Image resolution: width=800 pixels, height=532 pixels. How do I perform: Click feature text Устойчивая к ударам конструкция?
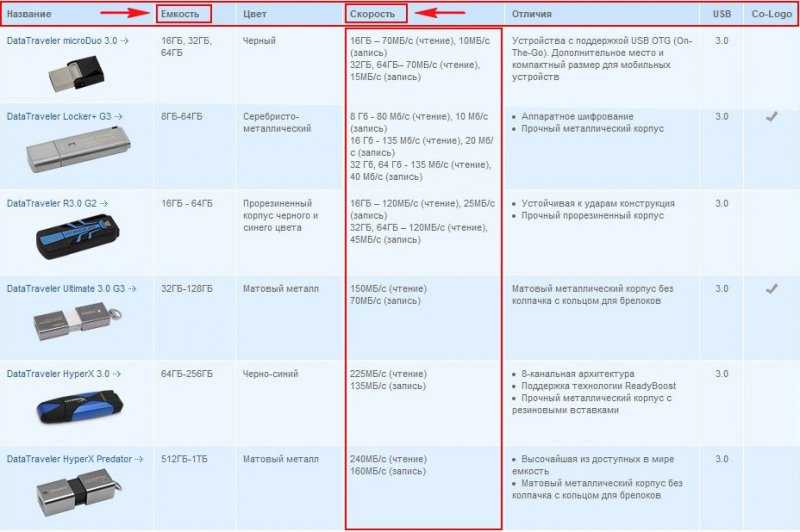click(x=598, y=204)
